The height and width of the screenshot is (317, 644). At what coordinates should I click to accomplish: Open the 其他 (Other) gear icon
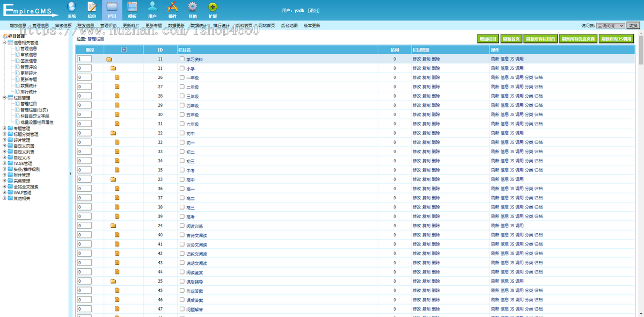(192, 7)
